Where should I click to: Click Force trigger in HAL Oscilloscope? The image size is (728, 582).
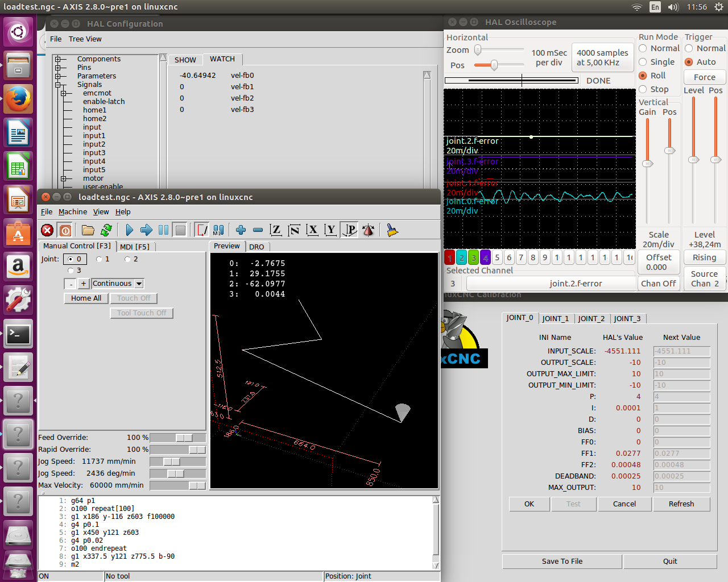pos(705,77)
